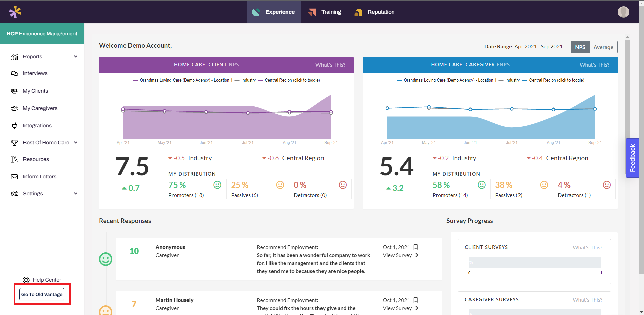Click the Help Center lifebuoy icon

[26, 280]
